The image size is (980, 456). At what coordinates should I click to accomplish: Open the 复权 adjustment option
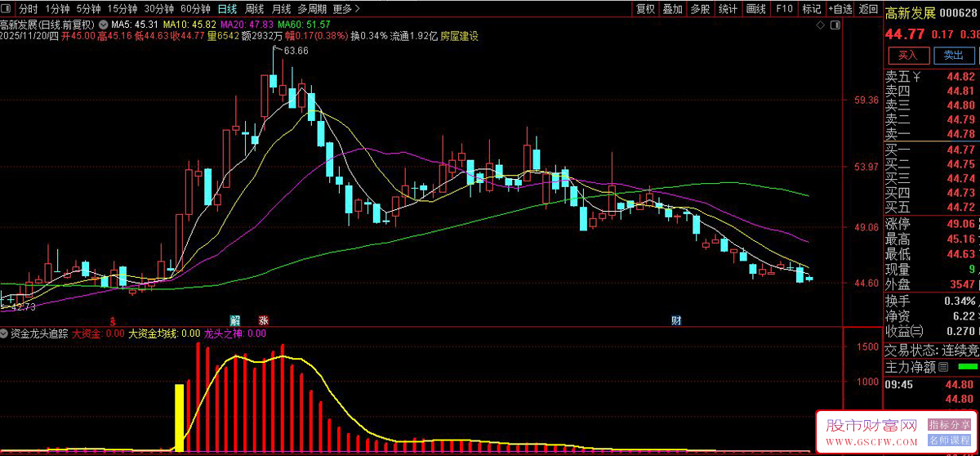pyautogui.click(x=645, y=9)
